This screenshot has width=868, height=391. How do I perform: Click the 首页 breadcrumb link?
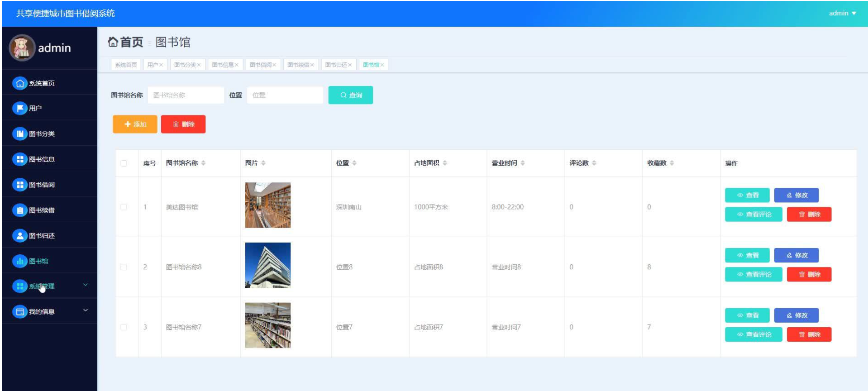pyautogui.click(x=131, y=42)
